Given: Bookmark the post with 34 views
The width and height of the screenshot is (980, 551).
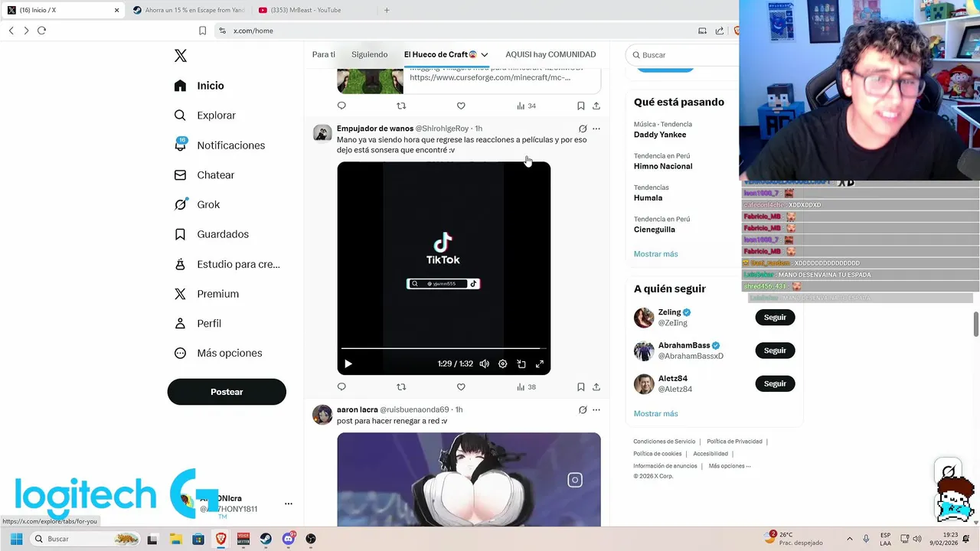Looking at the screenshot, I should (x=581, y=106).
